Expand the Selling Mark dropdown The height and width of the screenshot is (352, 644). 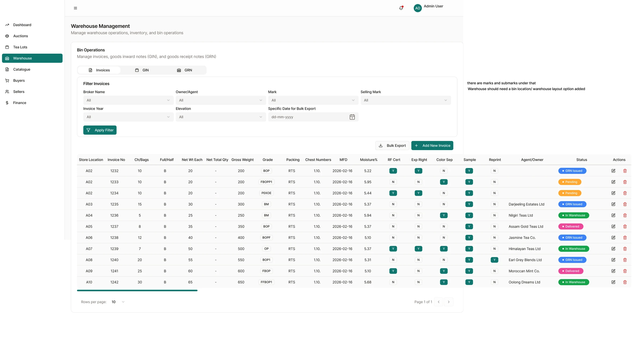point(406,100)
